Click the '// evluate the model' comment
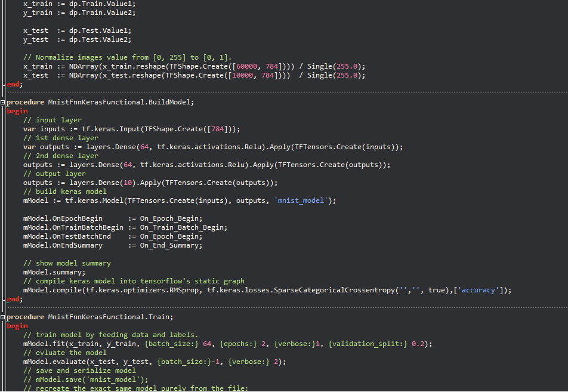 click(x=65, y=353)
